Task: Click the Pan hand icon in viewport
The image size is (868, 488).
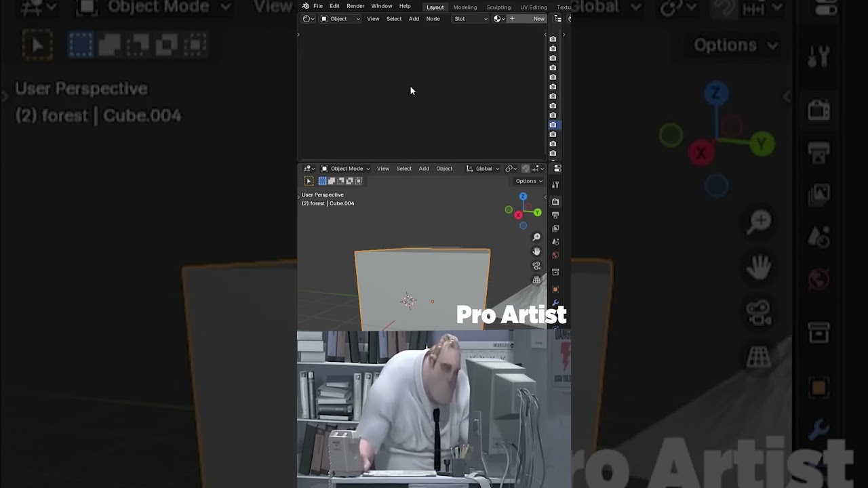Action: pos(536,251)
